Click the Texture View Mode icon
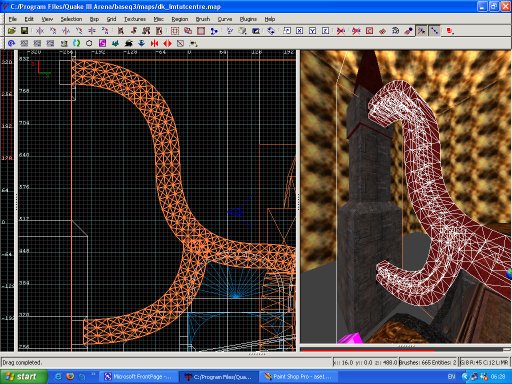 [x=242, y=31]
